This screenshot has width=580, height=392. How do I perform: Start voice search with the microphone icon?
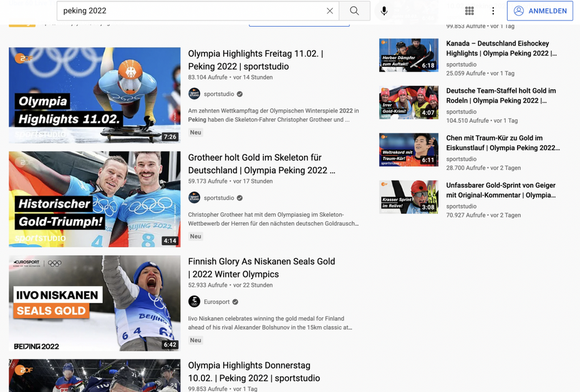point(384,11)
